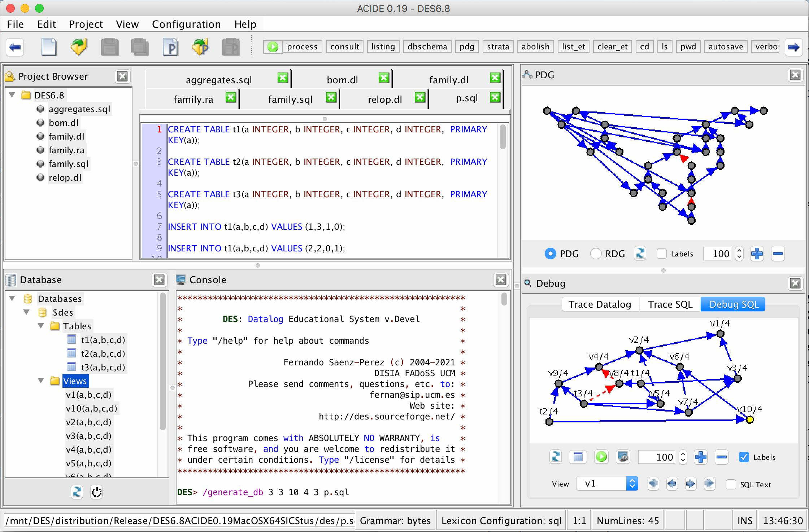Create a new project with the P page icon
Image resolution: width=809 pixels, height=532 pixels.
(170, 47)
